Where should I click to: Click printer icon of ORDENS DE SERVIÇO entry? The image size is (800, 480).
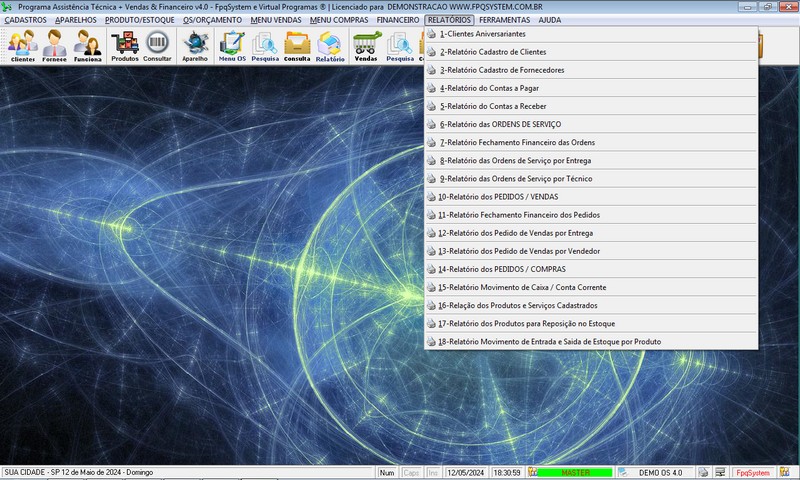tap(432, 124)
